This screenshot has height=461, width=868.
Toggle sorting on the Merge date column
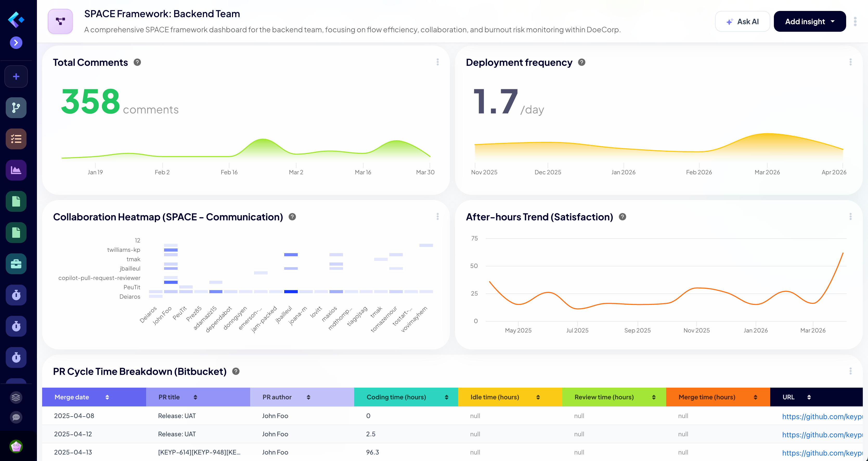pyautogui.click(x=107, y=397)
